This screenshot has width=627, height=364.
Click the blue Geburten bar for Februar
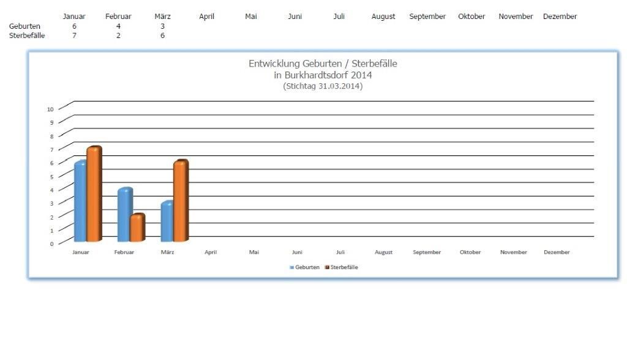pos(124,215)
